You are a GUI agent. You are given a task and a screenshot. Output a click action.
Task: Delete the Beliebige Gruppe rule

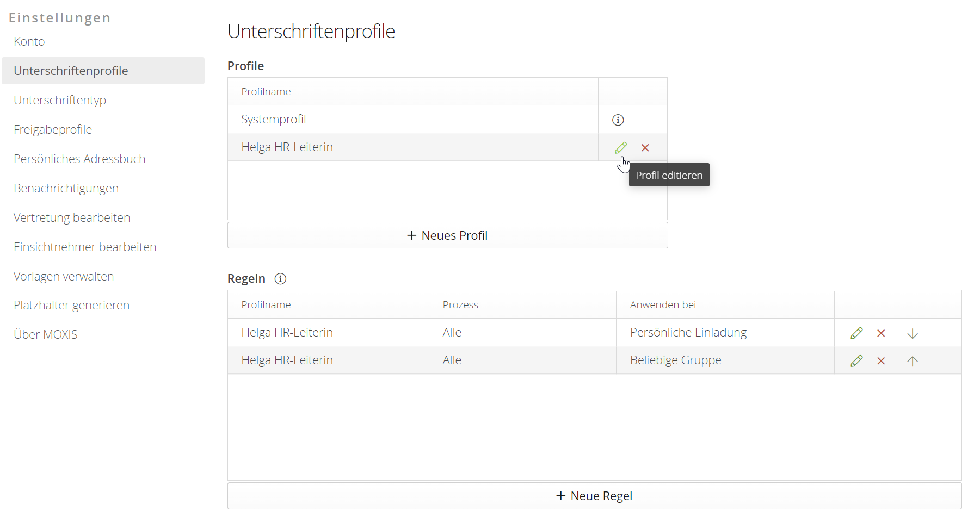click(881, 360)
